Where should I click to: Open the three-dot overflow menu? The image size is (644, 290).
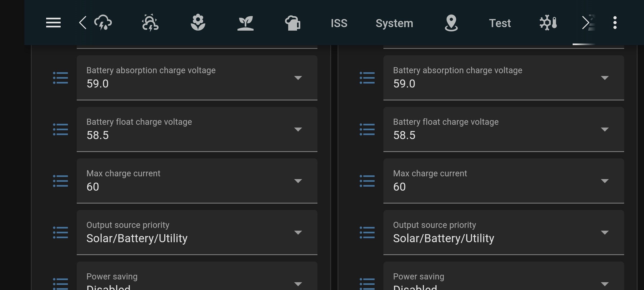615,23
